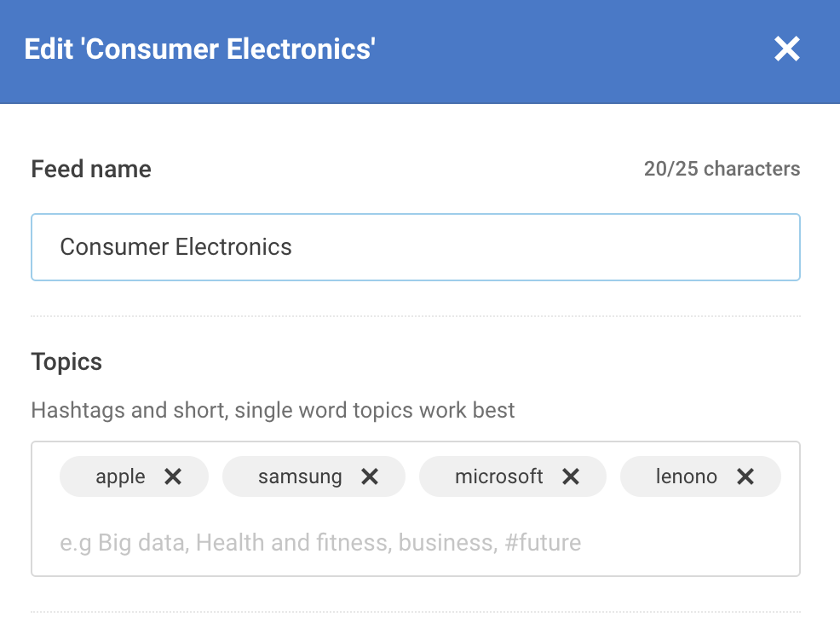Remove the apple topic tag
The height and width of the screenshot is (629, 840).
click(173, 476)
